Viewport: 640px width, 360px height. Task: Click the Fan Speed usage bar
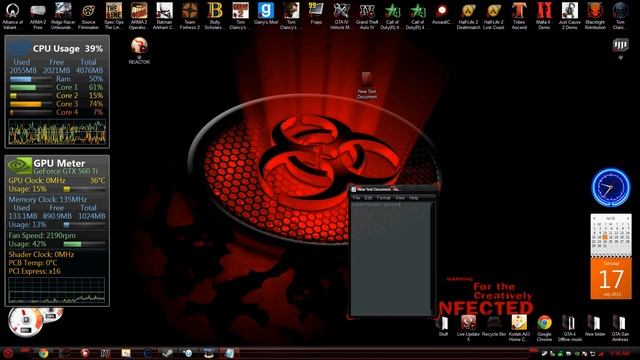(x=84, y=244)
